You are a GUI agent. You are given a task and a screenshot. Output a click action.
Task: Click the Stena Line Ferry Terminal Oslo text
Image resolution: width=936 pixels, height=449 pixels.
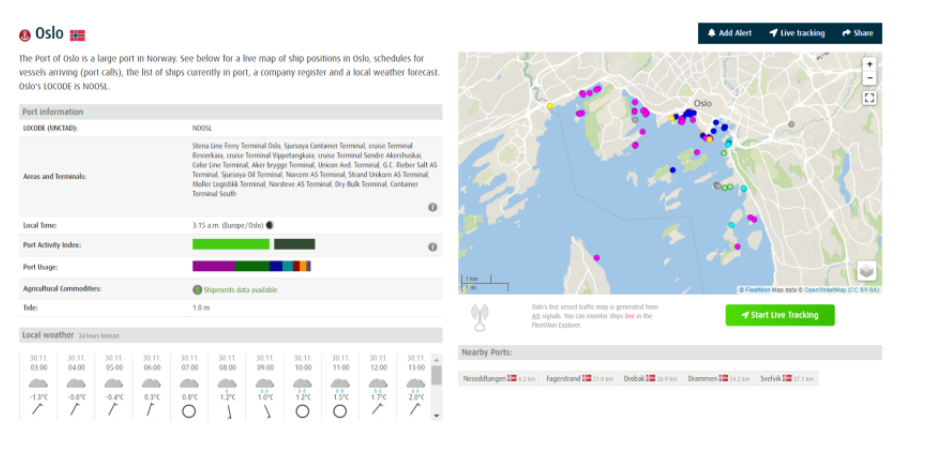pyautogui.click(x=236, y=145)
